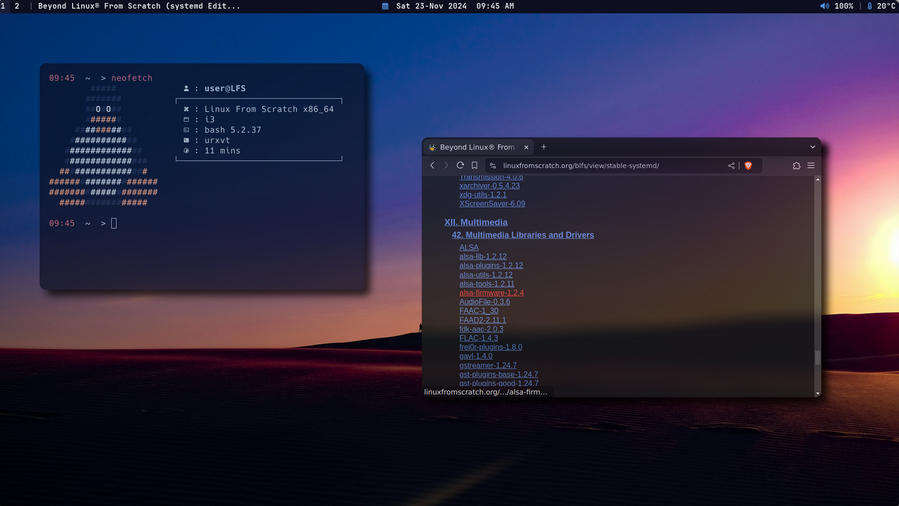Open the alsa-utils-1.2.12 link

pyautogui.click(x=486, y=274)
